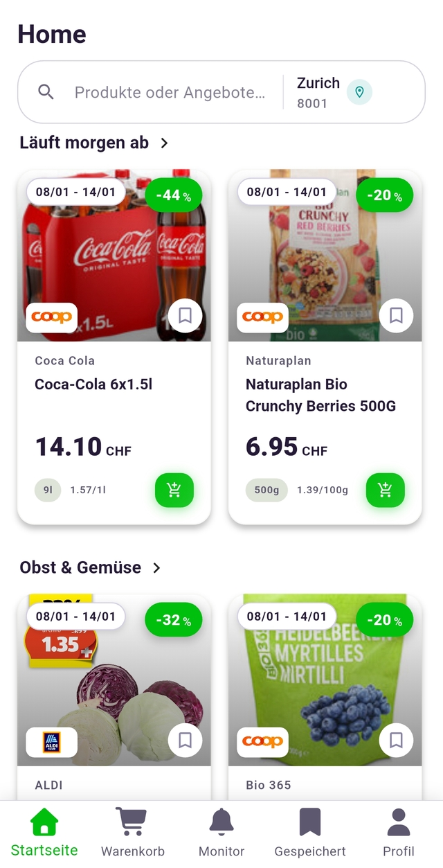Click the search magnifier icon
Viewport: 443px width, 868px height.
pyautogui.click(x=46, y=92)
